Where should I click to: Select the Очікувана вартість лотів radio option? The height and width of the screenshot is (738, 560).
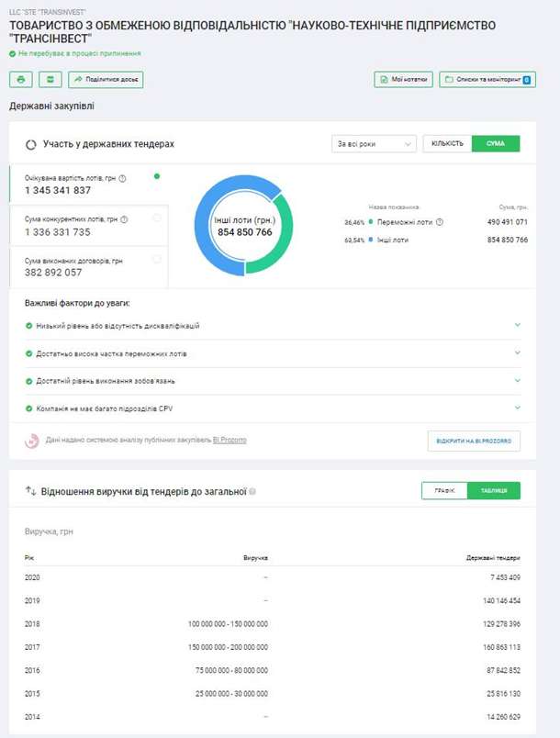[157, 176]
